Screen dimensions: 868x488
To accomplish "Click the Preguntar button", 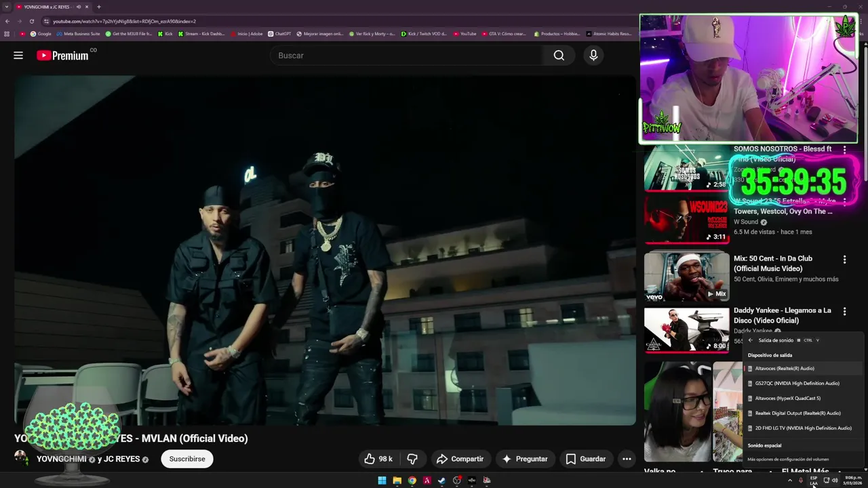I will pyautogui.click(x=524, y=459).
